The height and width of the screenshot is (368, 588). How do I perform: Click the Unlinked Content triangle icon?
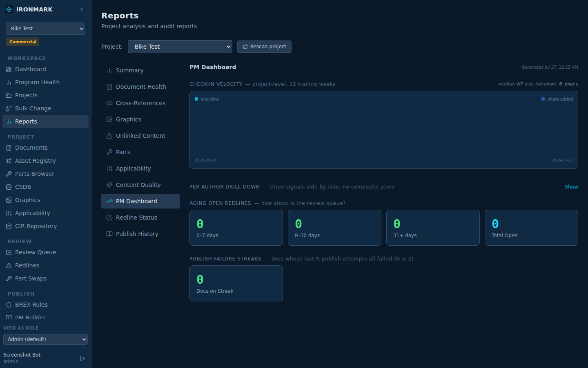click(x=109, y=136)
